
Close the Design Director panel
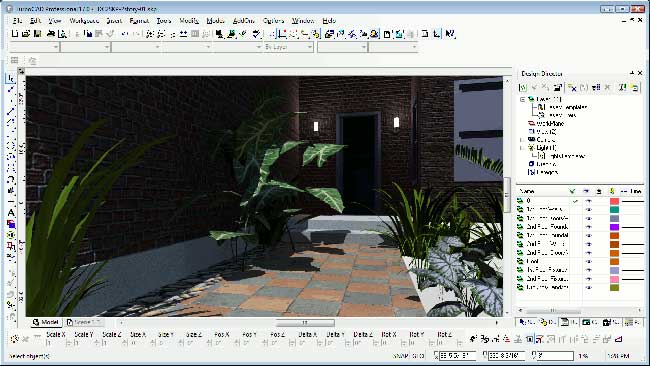(640, 73)
